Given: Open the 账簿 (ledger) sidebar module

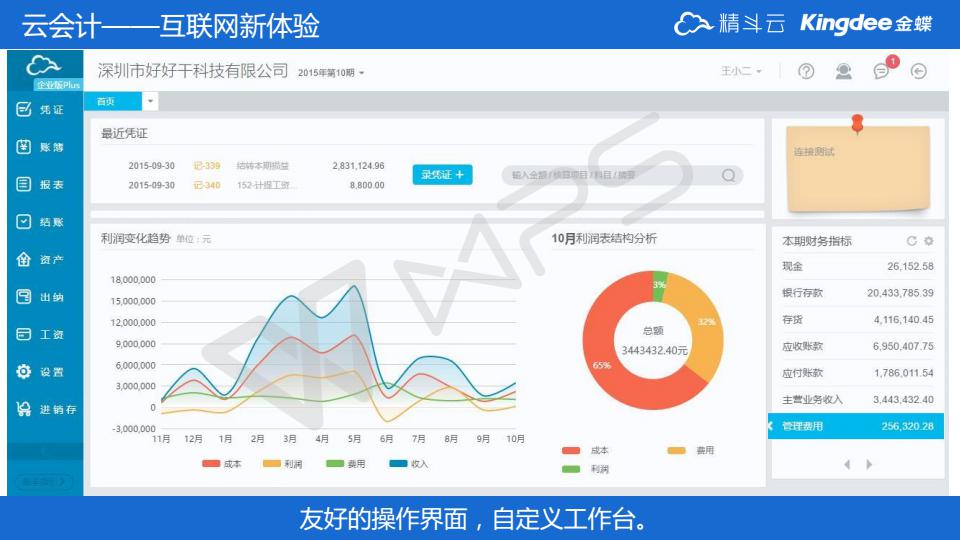Looking at the screenshot, I should pos(40,147).
